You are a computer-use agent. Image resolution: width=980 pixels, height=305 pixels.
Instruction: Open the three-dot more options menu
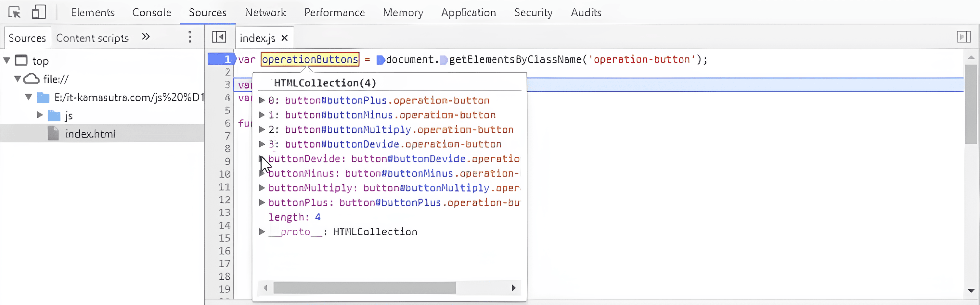point(190,37)
